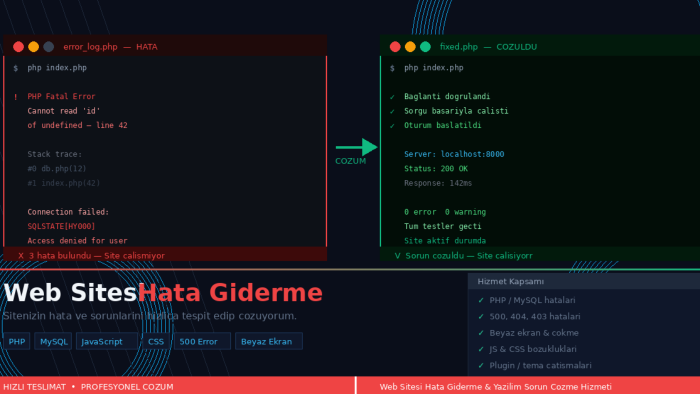Click the Access denied for user line
Image resolution: width=700 pixels, height=394 pixels.
[77, 241]
